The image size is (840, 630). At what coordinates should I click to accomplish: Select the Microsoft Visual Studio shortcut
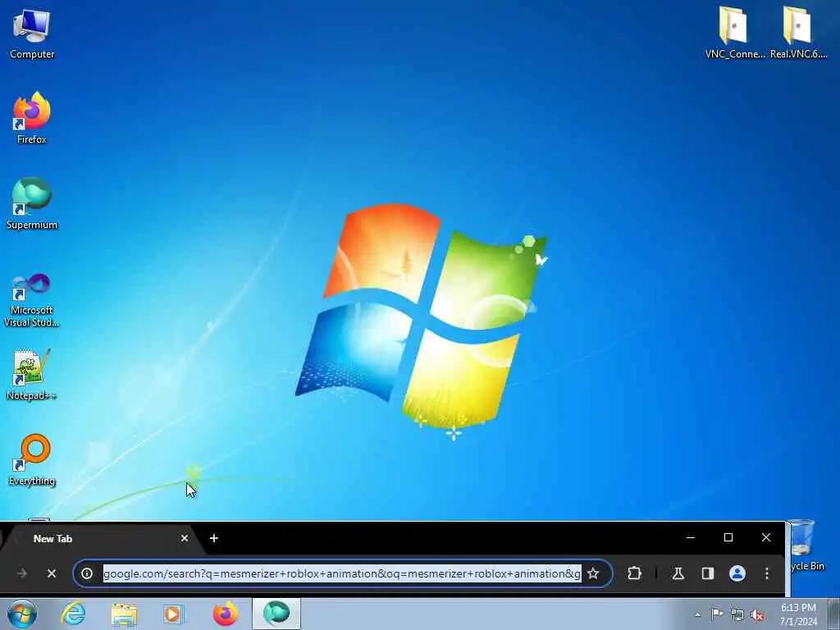(32, 300)
